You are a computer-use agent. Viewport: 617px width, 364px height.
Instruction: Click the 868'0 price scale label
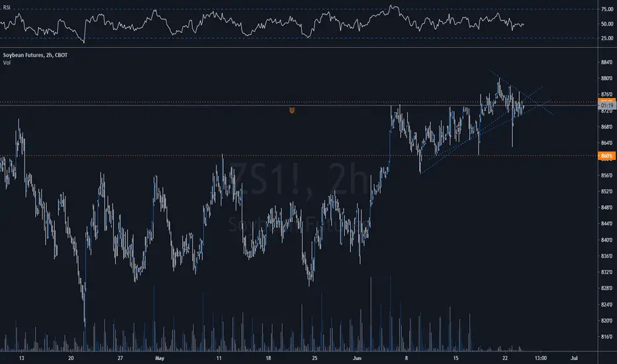tap(607, 126)
